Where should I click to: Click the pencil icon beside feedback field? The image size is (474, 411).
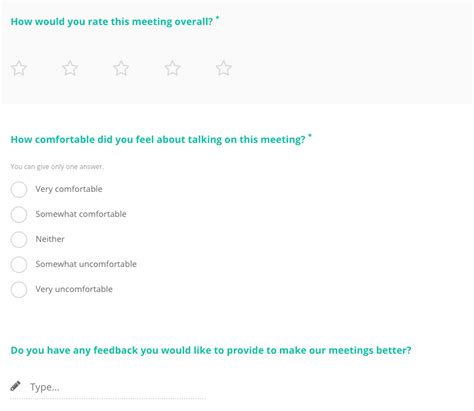click(x=15, y=386)
